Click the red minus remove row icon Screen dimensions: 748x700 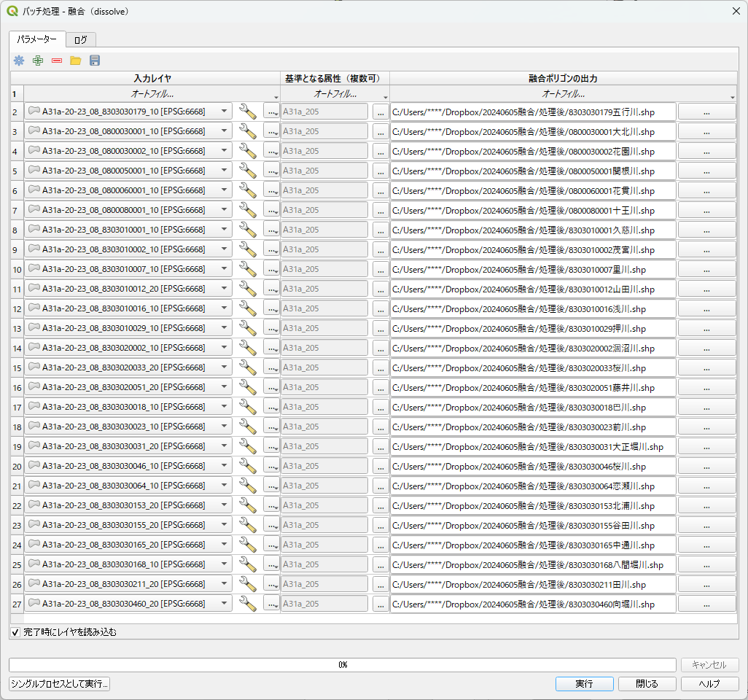[x=57, y=61]
